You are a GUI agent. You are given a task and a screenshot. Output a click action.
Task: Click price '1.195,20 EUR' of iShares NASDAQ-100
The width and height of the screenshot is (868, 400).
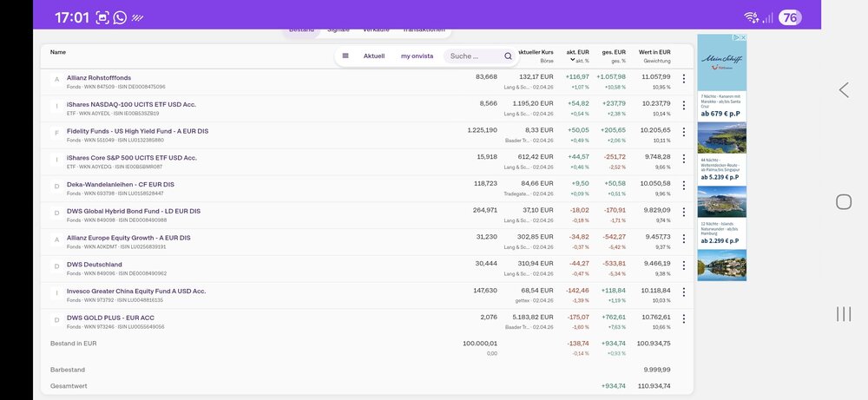point(533,103)
